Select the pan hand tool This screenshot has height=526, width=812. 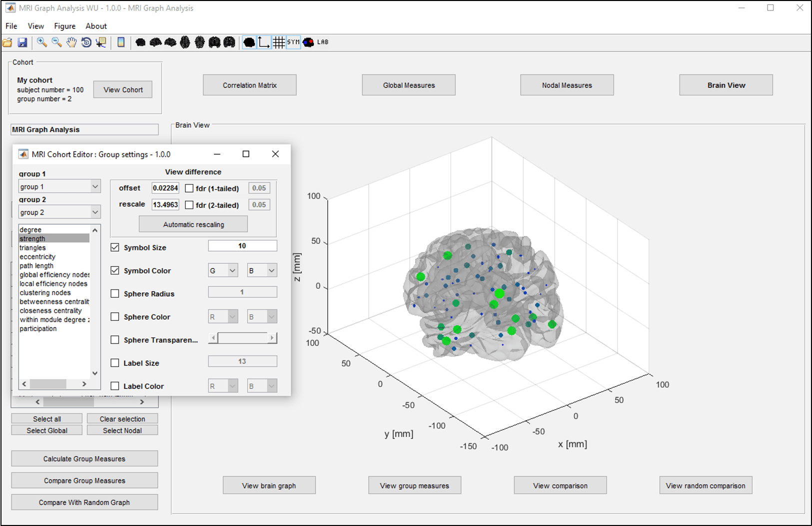(x=71, y=42)
